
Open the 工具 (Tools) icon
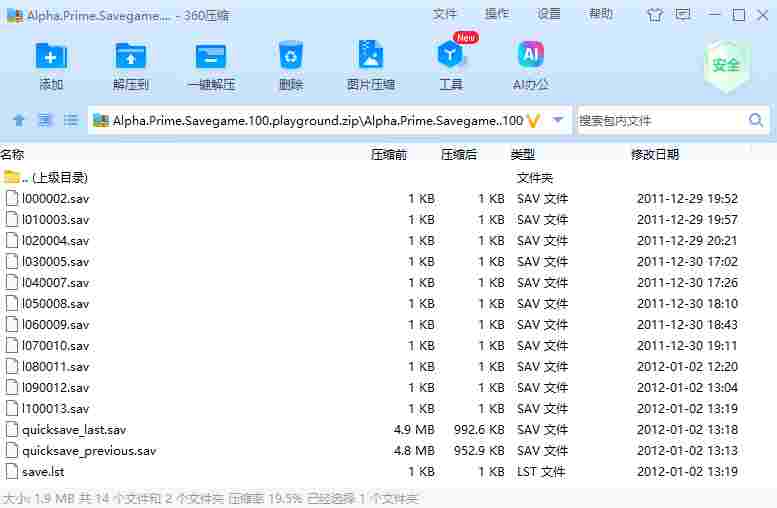tap(450, 55)
